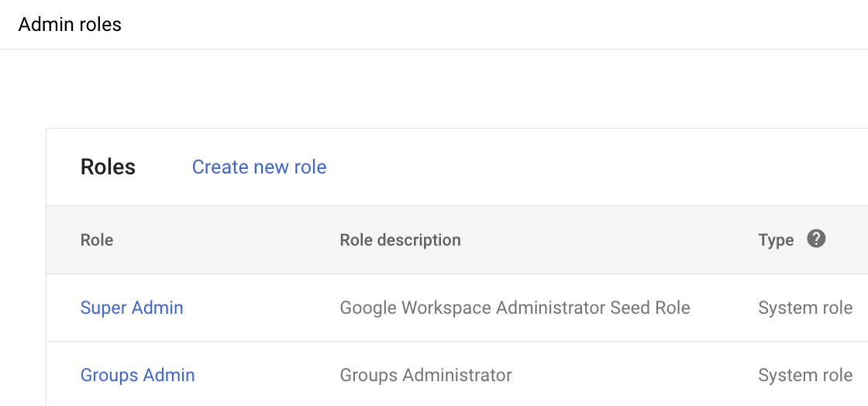This screenshot has width=868, height=406.
Task: Click the help icon beside Type
Action: pos(815,239)
